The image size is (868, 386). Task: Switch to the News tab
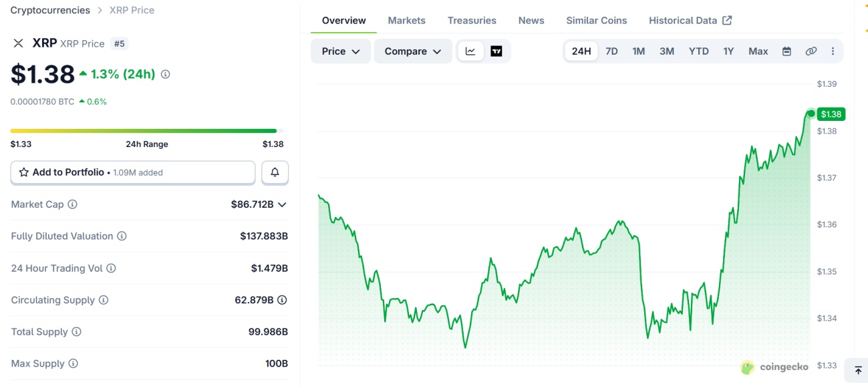pyautogui.click(x=531, y=21)
